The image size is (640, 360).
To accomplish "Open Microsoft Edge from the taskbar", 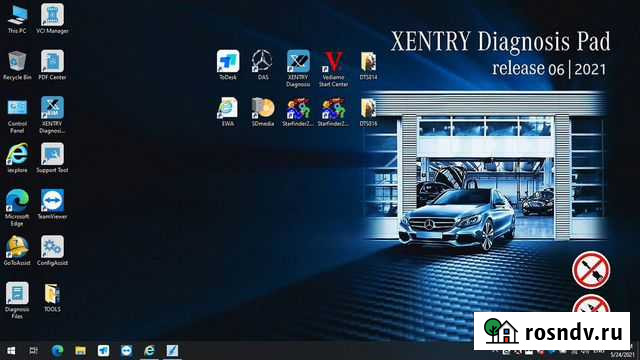I will [58, 351].
